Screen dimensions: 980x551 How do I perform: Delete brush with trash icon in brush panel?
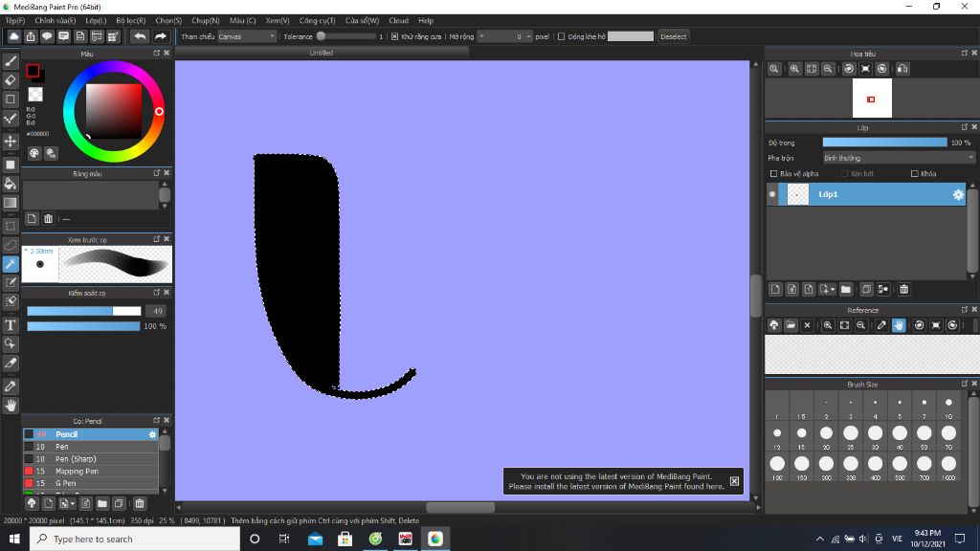tap(140, 503)
